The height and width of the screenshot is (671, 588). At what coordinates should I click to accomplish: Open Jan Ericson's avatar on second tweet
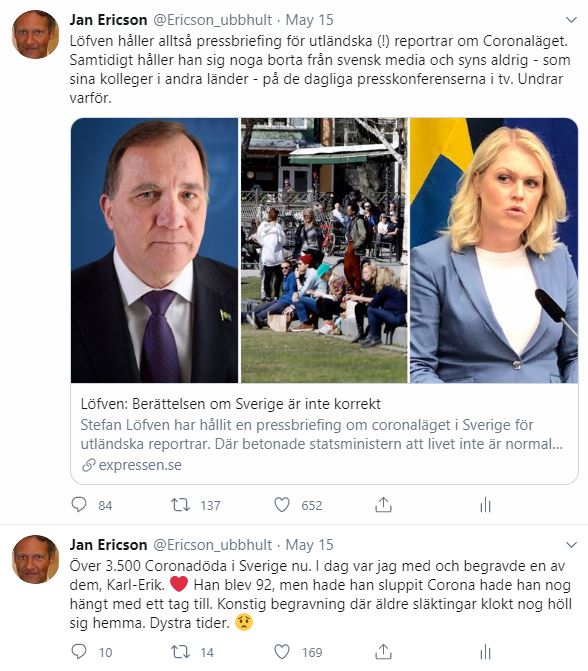35,559
